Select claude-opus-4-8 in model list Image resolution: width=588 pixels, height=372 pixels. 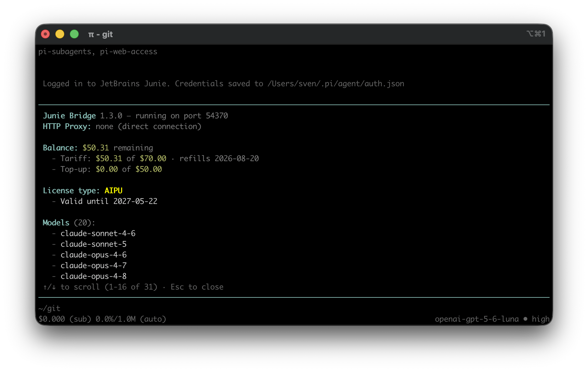tap(93, 276)
